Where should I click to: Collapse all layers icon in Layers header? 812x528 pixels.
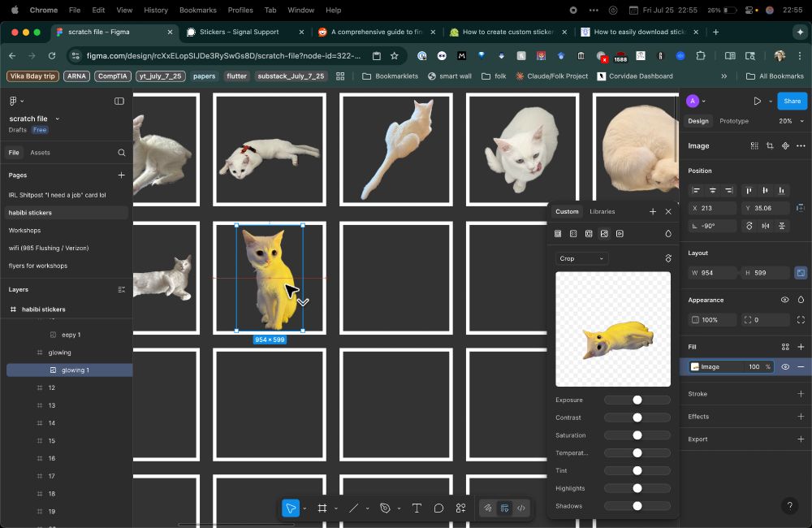pos(121,290)
